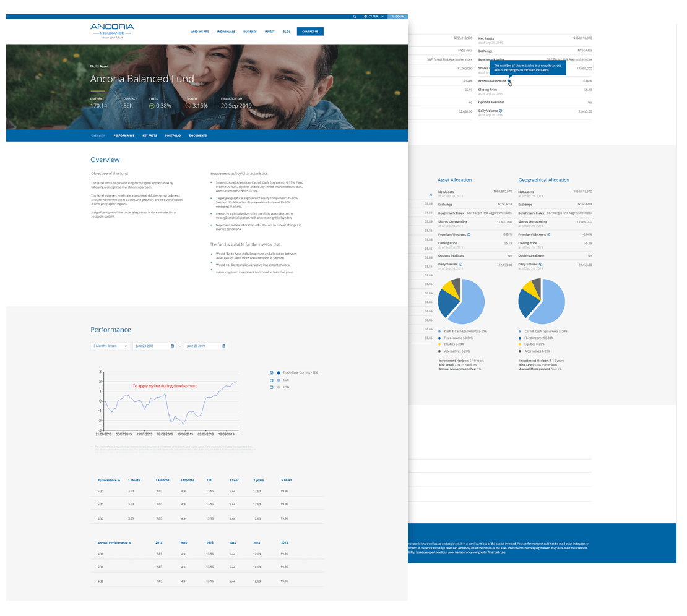Click the unit price value 170.14
Image resolution: width=687 pixels, height=616 pixels.
pyautogui.click(x=98, y=106)
